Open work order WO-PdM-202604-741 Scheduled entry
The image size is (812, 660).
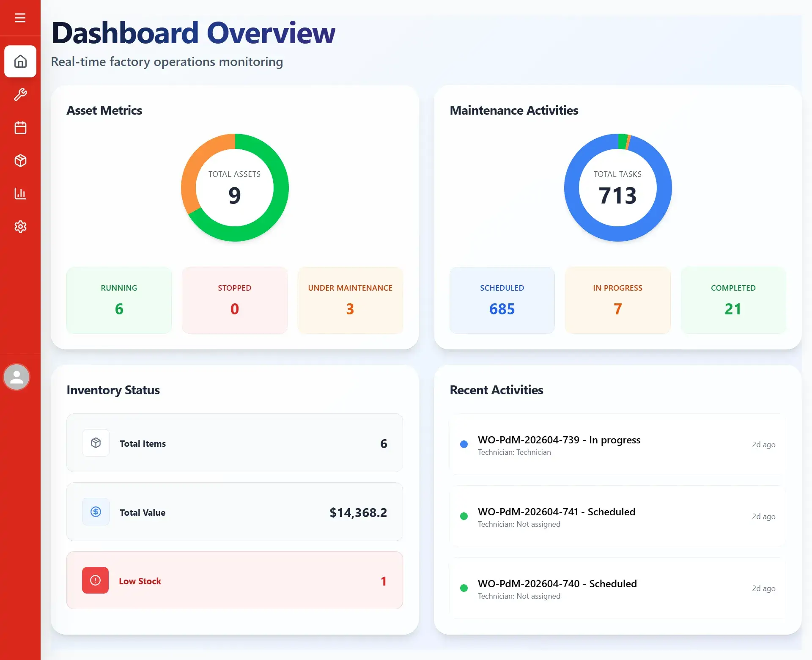(618, 516)
